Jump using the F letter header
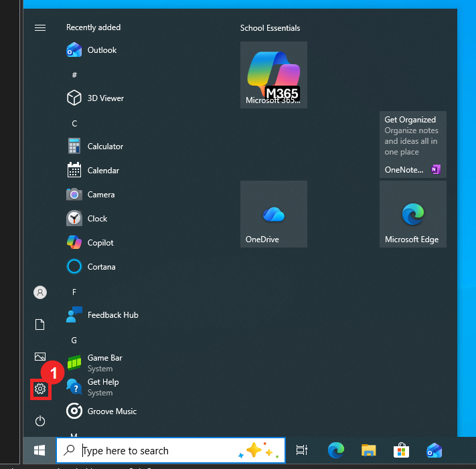The height and width of the screenshot is (469, 476). tap(74, 292)
